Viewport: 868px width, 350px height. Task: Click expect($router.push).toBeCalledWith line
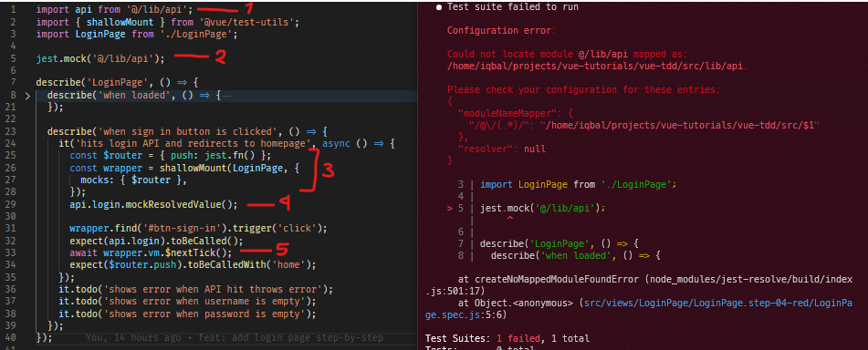pyautogui.click(x=193, y=264)
